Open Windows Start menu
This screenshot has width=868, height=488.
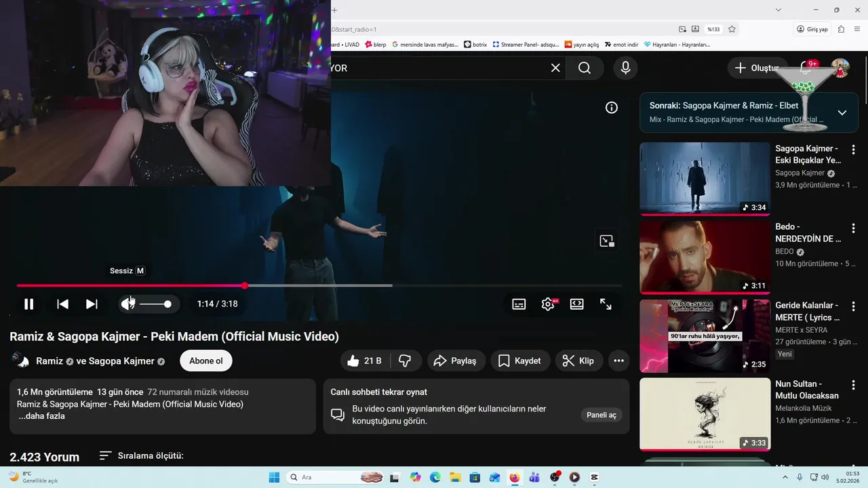(x=274, y=477)
